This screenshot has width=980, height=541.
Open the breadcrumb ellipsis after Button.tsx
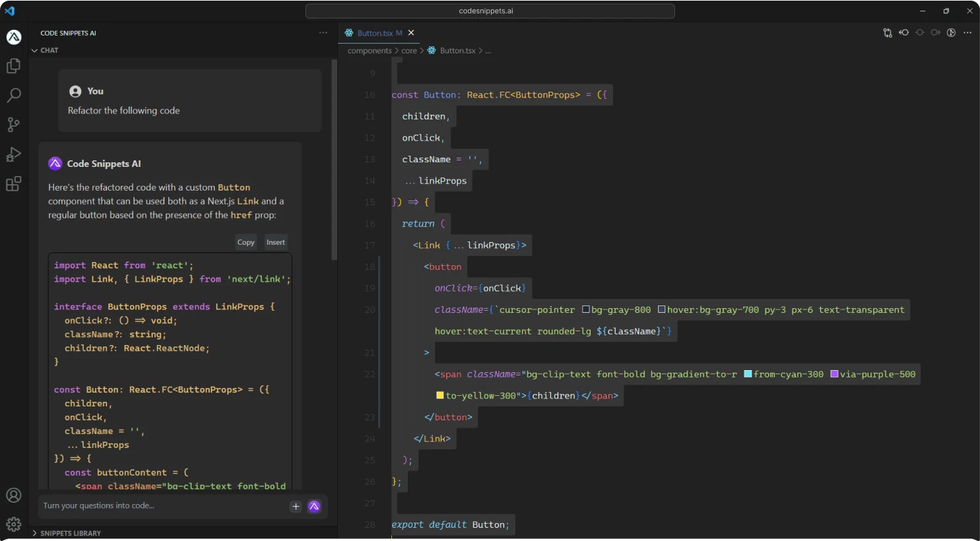488,50
